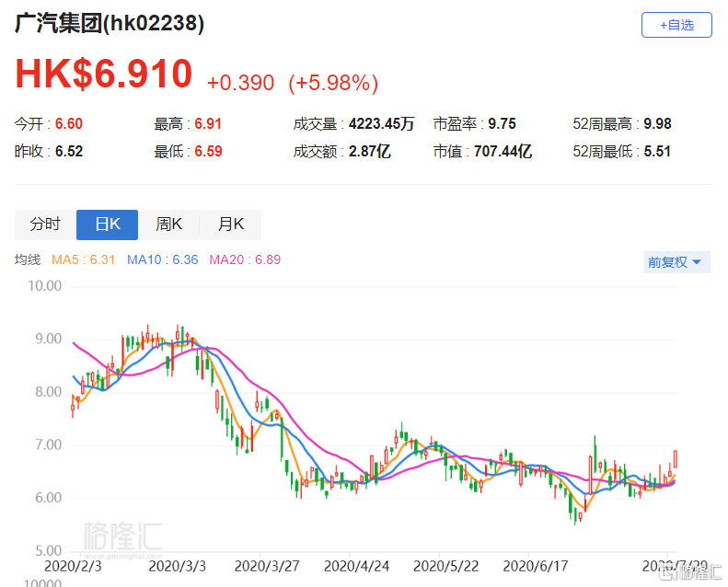This screenshot has width=728, height=587.
Task: Click the 10.00 price axis label
Action: click(44, 286)
